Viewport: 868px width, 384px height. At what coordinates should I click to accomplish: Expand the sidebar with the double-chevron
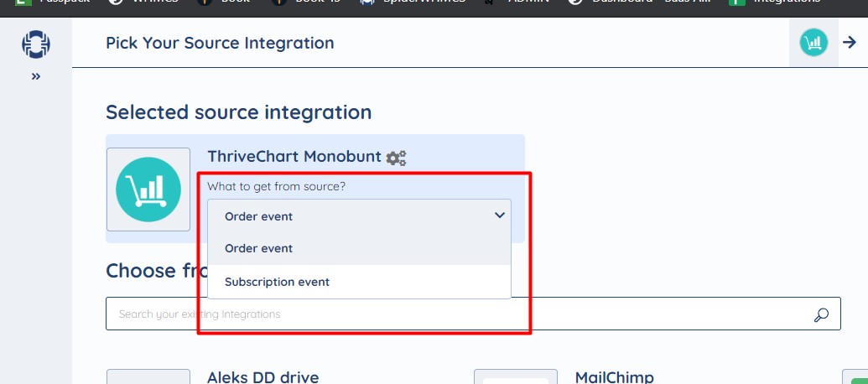coord(36,76)
